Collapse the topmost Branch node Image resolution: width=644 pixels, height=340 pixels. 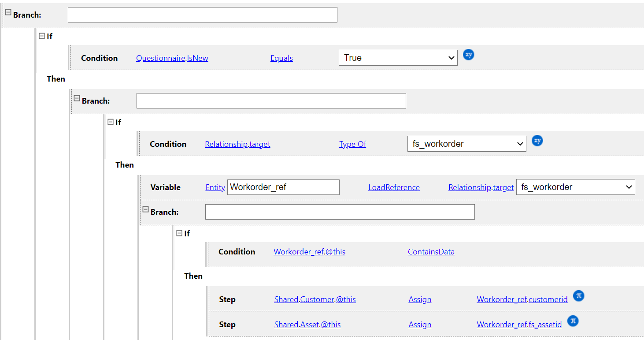click(8, 12)
